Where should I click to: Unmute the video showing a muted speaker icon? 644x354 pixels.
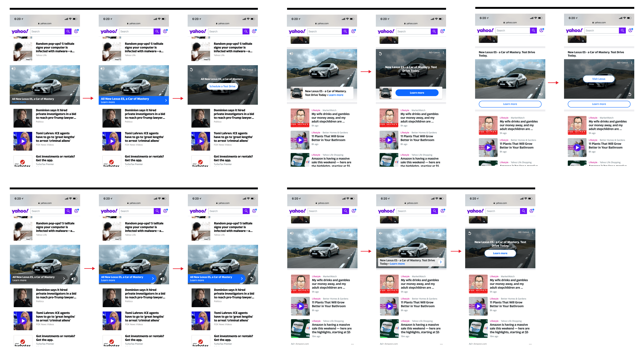click(x=381, y=233)
